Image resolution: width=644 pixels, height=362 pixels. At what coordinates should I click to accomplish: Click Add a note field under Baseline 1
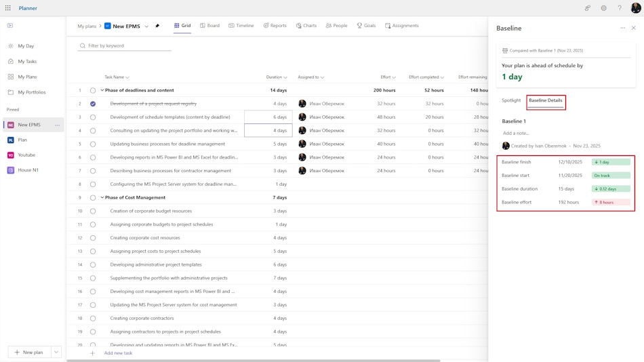tap(516, 133)
